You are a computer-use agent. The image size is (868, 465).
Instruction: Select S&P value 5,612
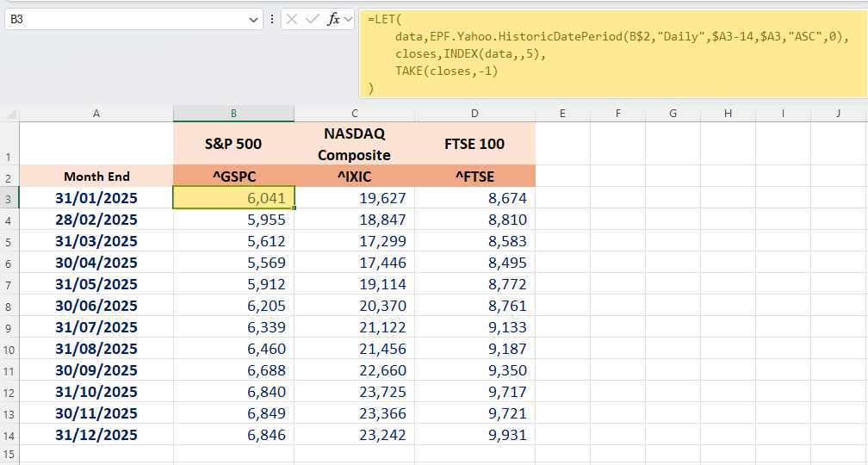click(x=233, y=241)
